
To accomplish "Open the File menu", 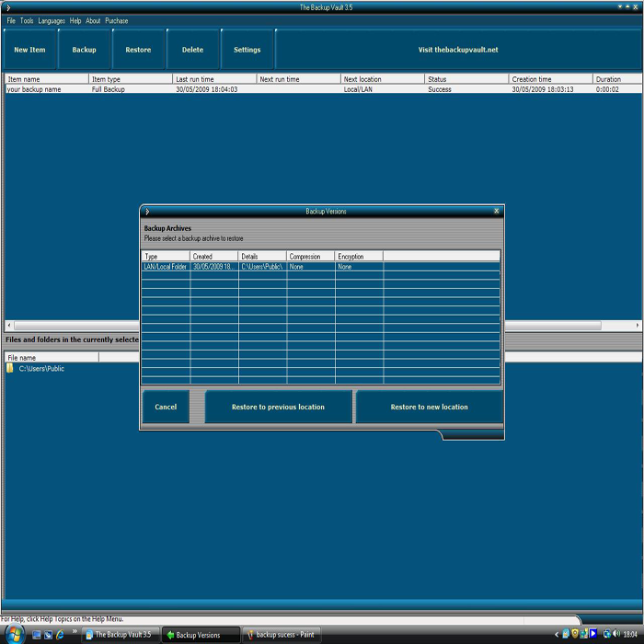I will tap(11, 20).
